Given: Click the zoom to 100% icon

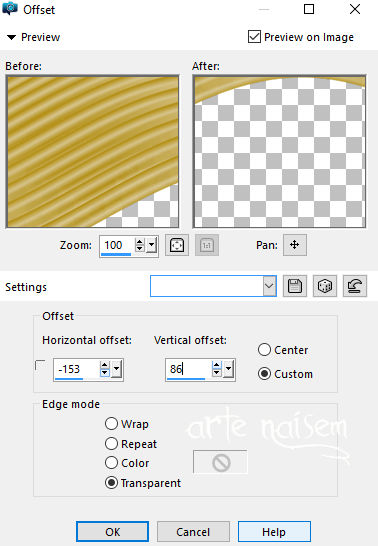Looking at the screenshot, I should [x=207, y=245].
